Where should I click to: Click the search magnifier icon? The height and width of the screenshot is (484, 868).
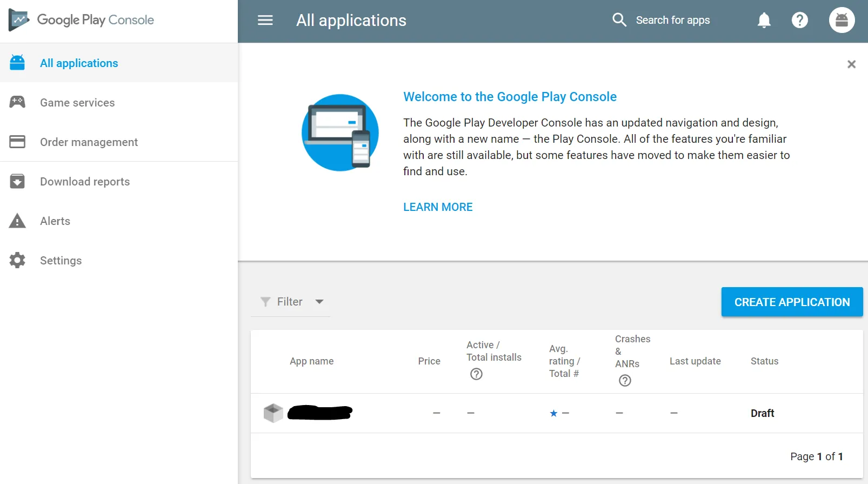619,21
